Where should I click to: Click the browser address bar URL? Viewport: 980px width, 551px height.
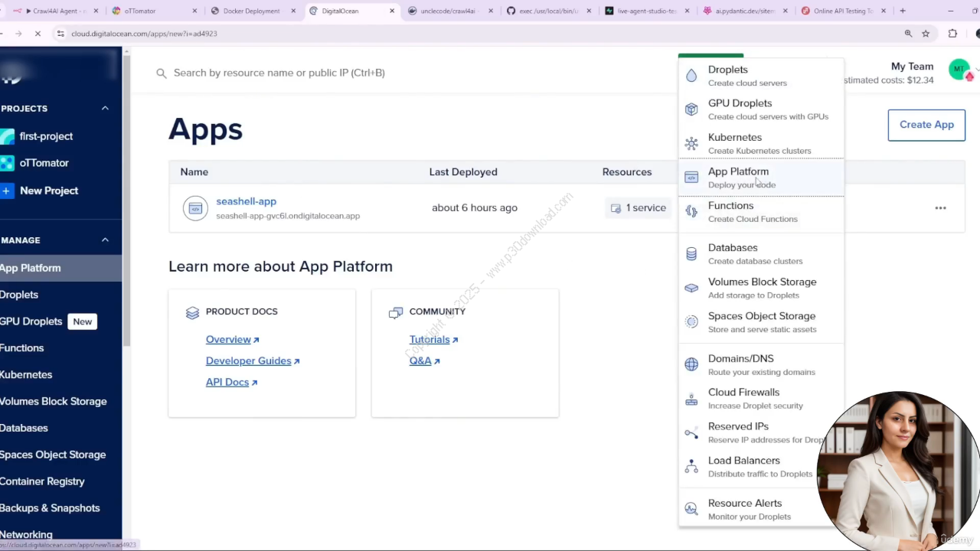click(x=144, y=34)
